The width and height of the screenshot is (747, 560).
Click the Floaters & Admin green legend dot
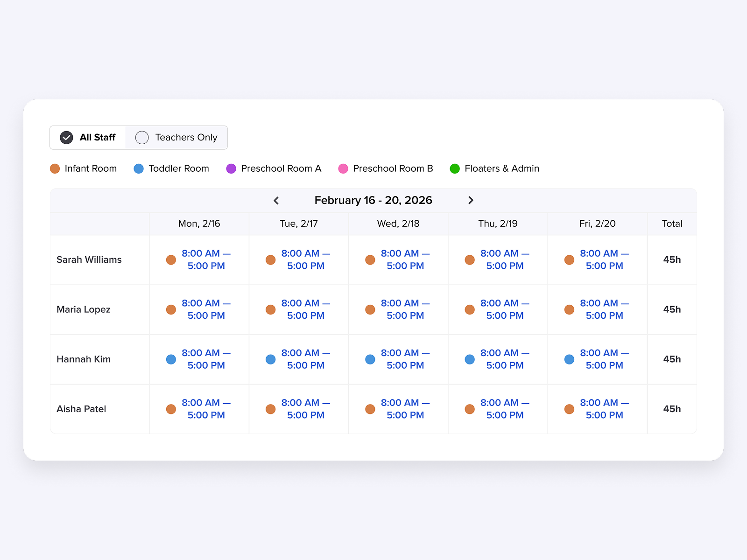(455, 168)
